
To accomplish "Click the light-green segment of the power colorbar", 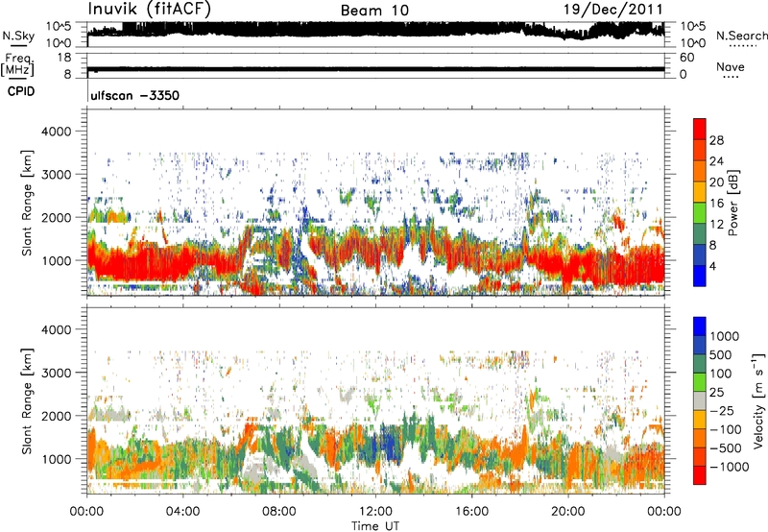I will coord(700,213).
